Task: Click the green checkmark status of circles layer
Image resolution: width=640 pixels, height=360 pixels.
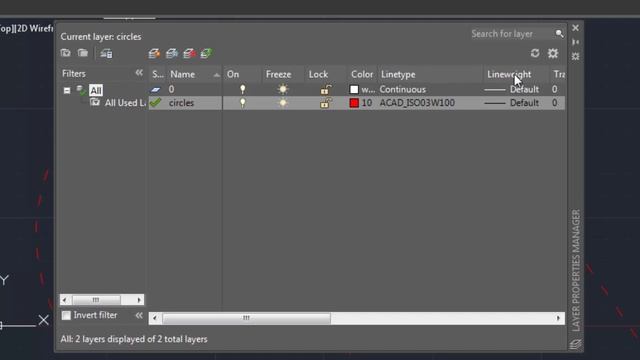Action: pyautogui.click(x=156, y=102)
